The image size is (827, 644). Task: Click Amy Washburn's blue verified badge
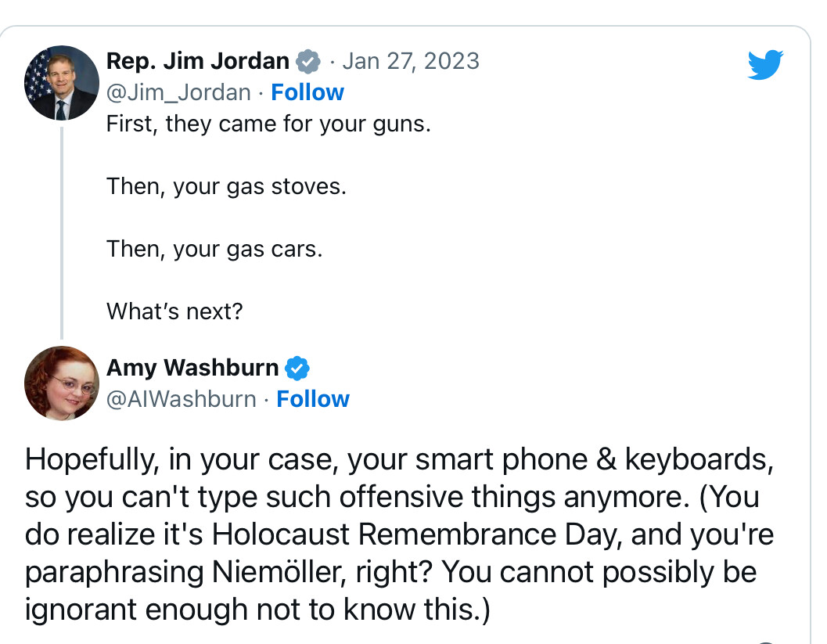(x=297, y=368)
